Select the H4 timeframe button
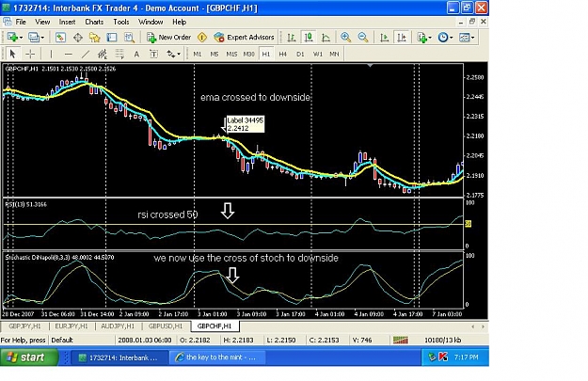The width and height of the screenshot is (588, 381). (283, 54)
